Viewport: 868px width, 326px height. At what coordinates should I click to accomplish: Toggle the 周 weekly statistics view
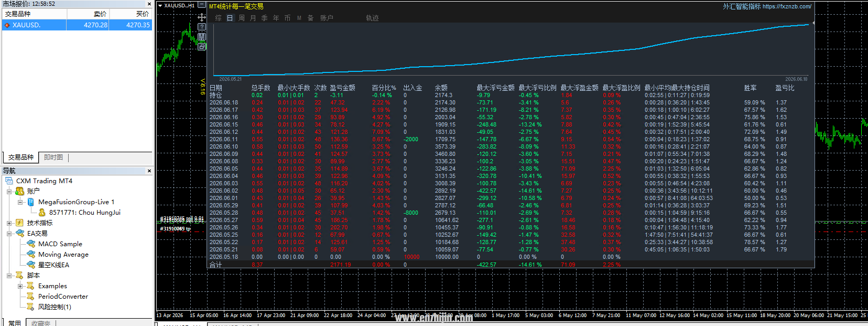(x=241, y=18)
